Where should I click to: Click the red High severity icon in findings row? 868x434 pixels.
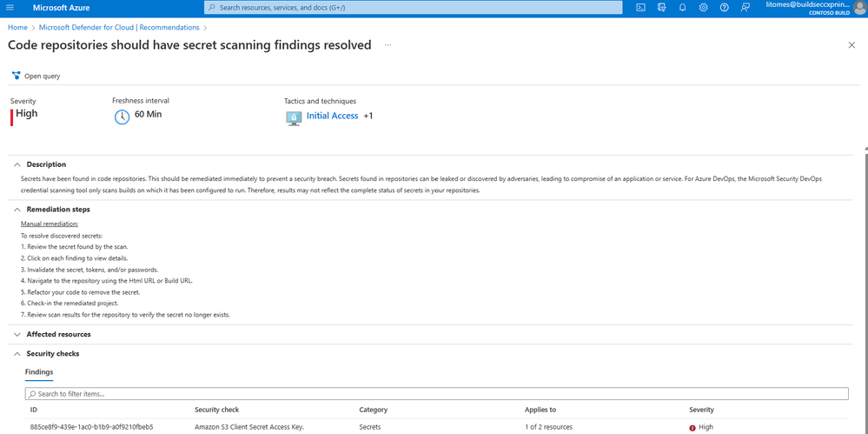point(692,427)
